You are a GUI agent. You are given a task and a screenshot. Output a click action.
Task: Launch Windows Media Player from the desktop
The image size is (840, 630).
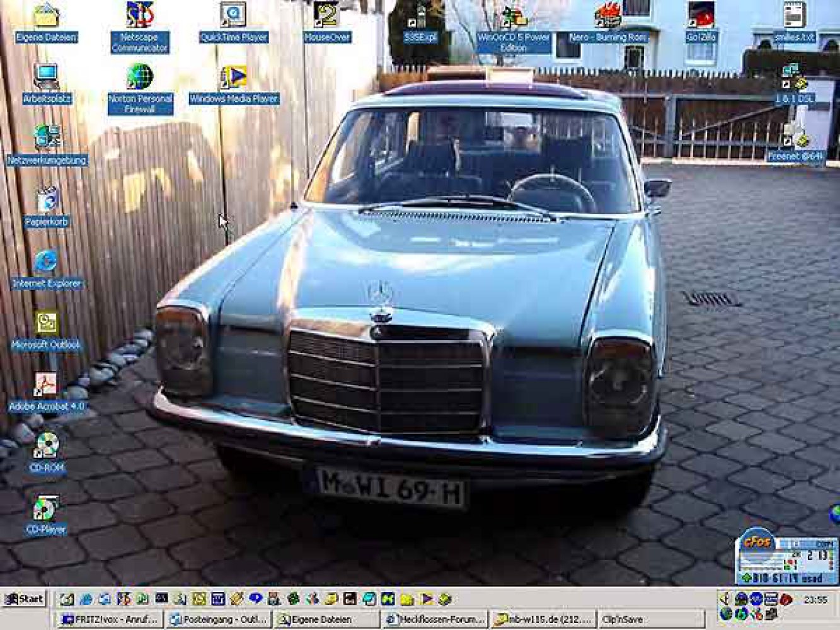[x=233, y=84]
